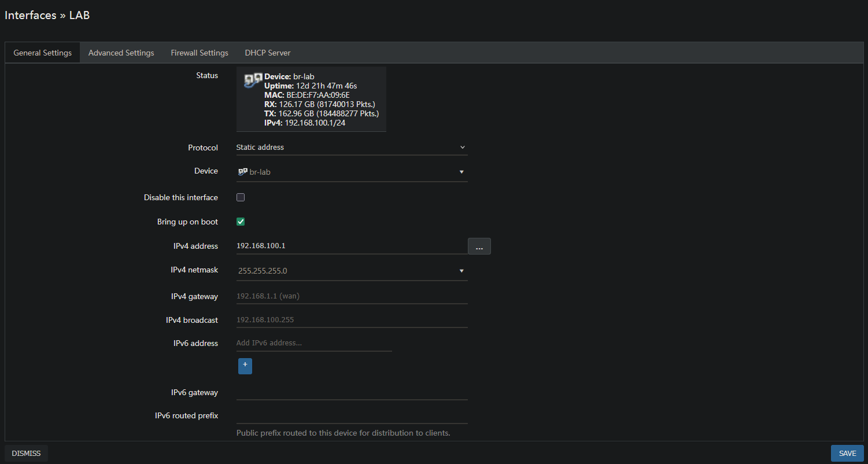Select the DHCP Server tab
868x464 pixels.
pos(267,53)
